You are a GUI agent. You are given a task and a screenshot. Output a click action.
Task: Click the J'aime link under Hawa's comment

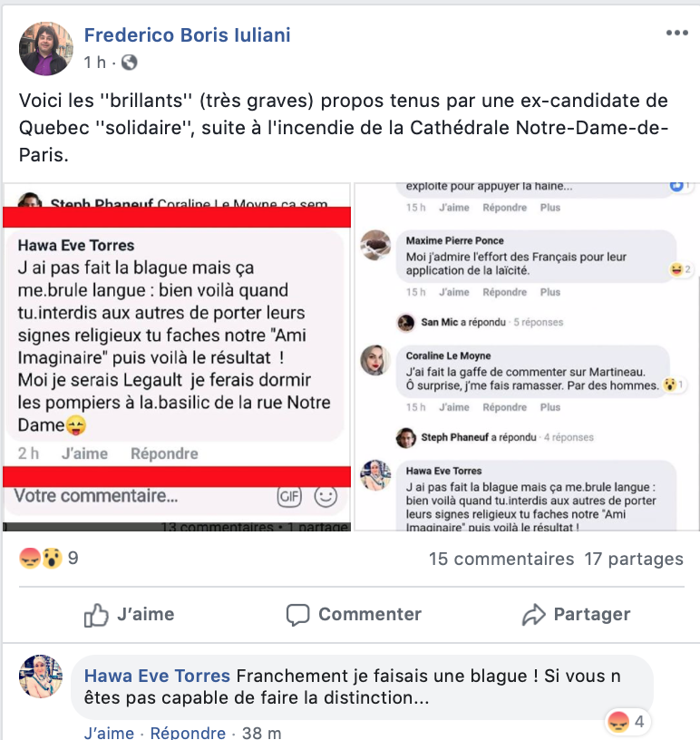109,733
